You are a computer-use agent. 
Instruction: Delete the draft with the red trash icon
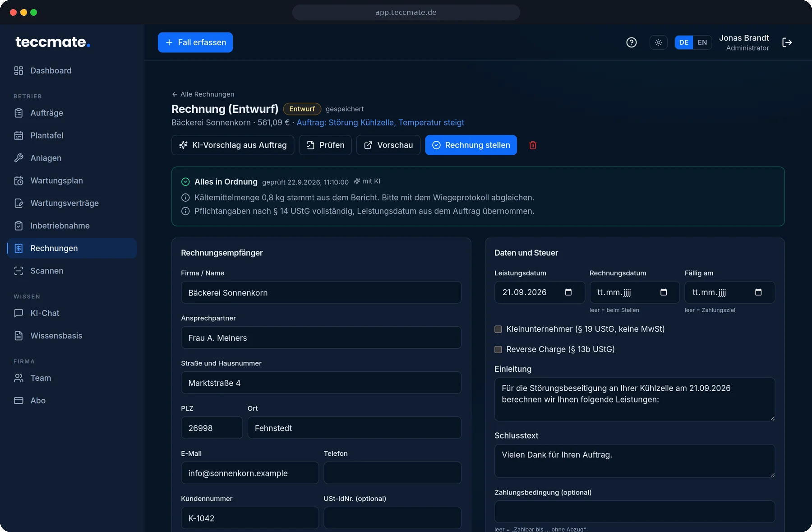[533, 145]
